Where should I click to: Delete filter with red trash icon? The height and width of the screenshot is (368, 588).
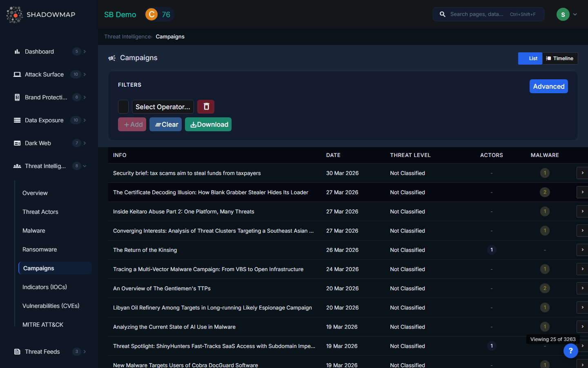point(206,107)
